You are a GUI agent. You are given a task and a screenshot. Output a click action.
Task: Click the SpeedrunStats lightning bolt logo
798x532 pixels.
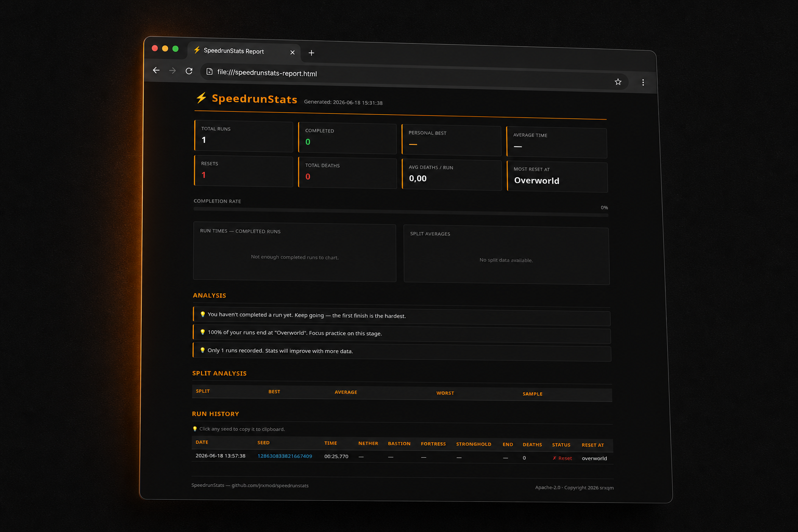point(201,98)
